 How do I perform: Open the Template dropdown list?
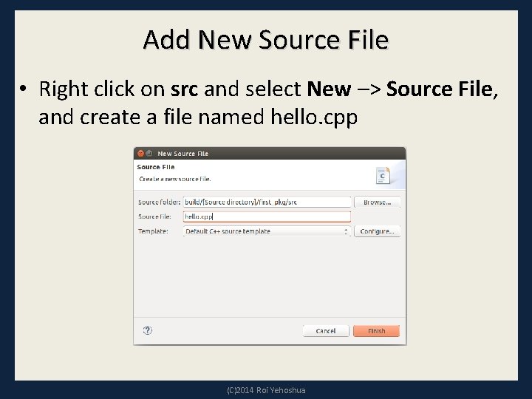[x=267, y=231]
